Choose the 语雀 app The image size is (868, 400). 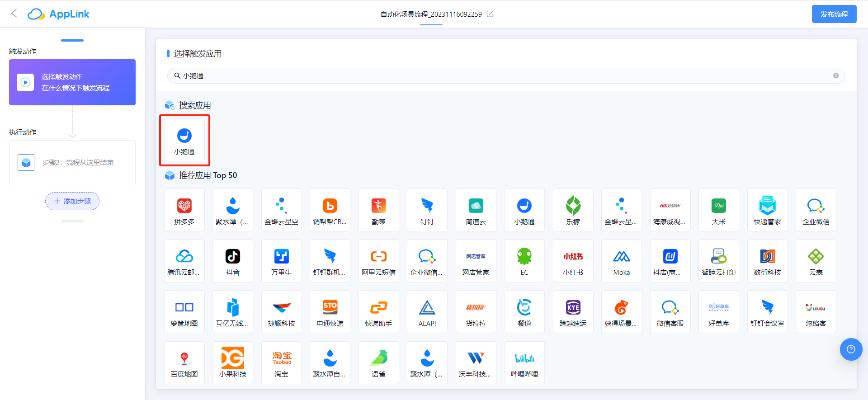379,363
